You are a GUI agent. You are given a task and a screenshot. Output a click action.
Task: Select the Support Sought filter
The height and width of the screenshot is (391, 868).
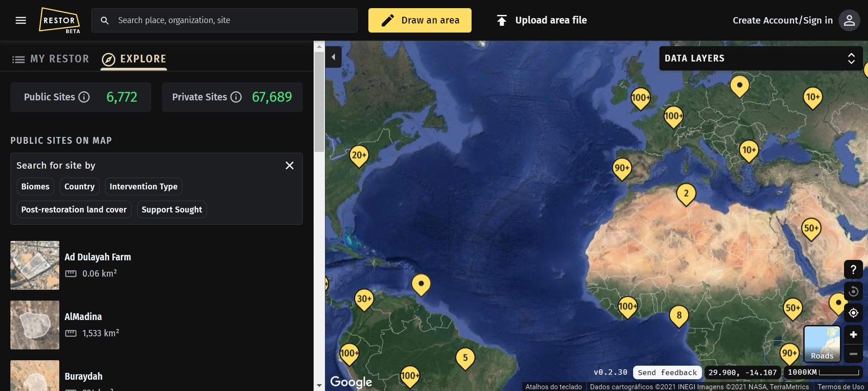(x=172, y=209)
